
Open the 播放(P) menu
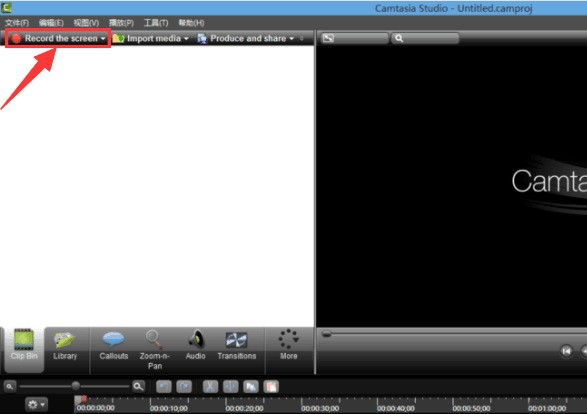(121, 23)
